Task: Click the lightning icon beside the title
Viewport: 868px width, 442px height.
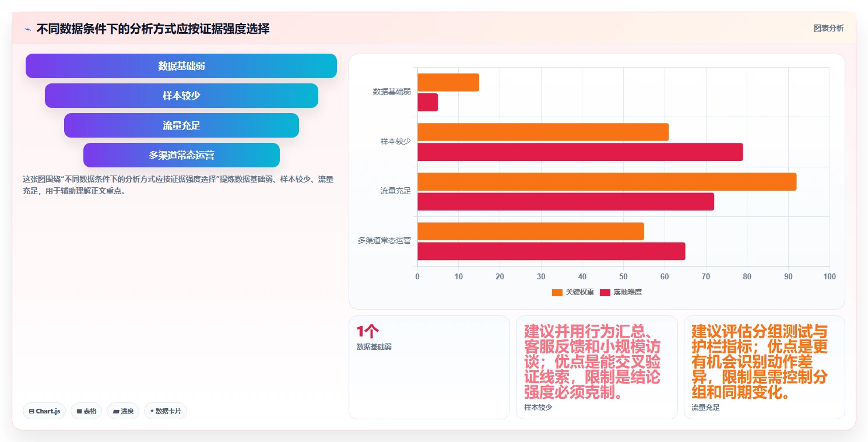Action: pyautogui.click(x=28, y=29)
